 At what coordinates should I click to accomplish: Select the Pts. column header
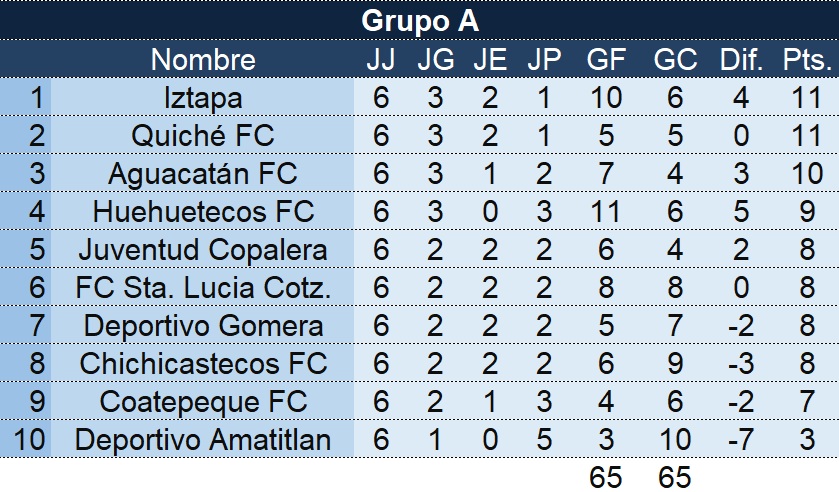807,59
